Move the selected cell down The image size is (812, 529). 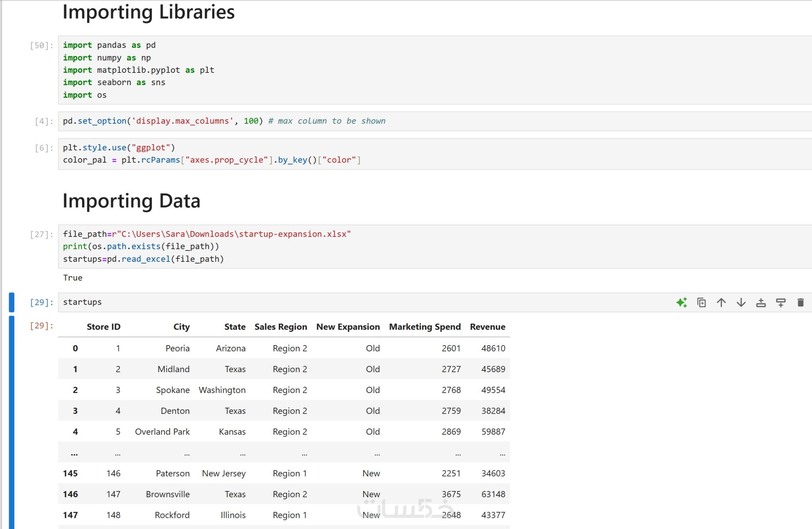click(x=741, y=303)
